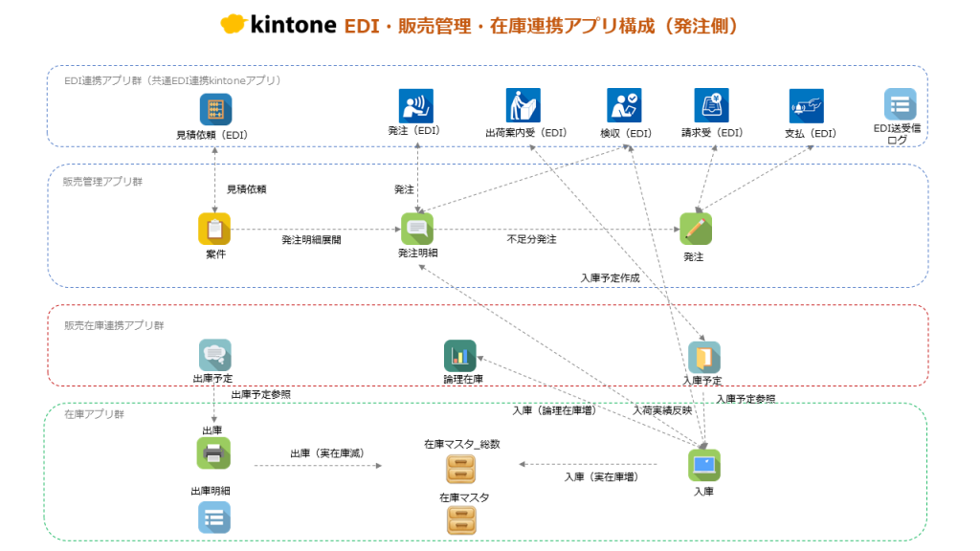Click the 論理在庫 bar chart icon
Screen dimensions: 980x551
pyautogui.click(x=460, y=356)
